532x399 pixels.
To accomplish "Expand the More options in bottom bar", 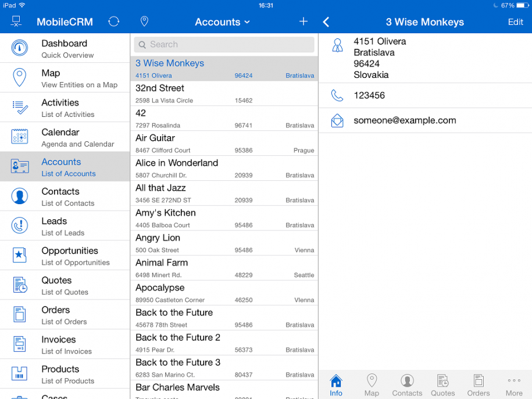I will (x=514, y=384).
